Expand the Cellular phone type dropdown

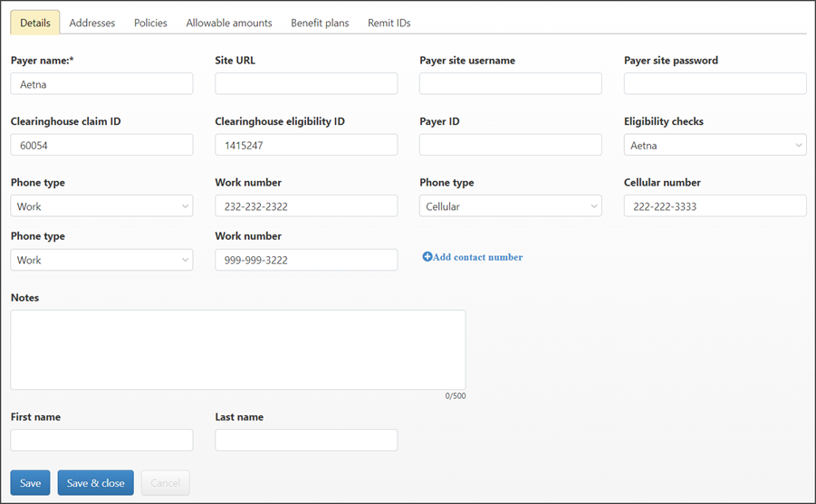coord(510,206)
